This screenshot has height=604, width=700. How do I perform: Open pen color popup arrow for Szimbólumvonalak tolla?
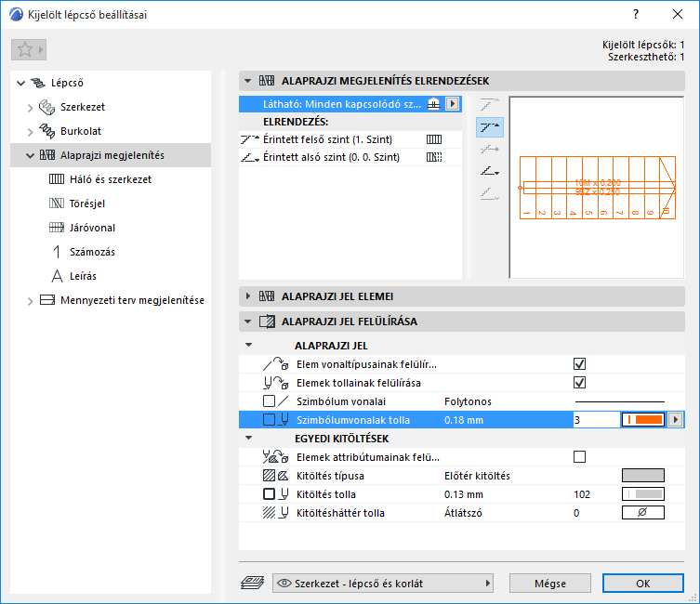[x=676, y=420]
